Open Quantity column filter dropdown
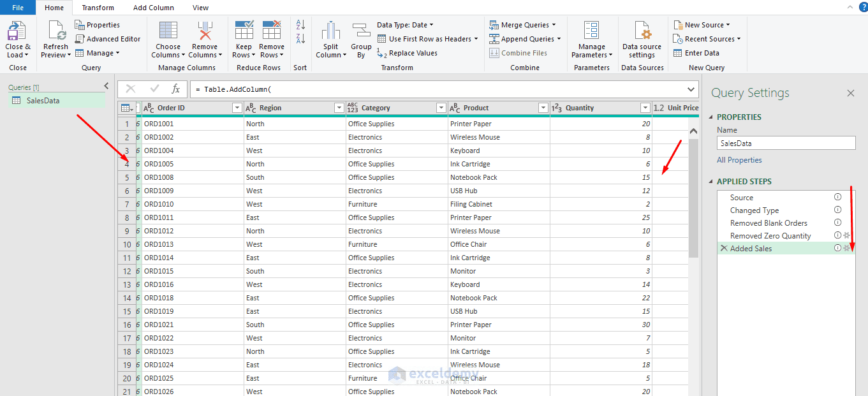 pyautogui.click(x=645, y=108)
